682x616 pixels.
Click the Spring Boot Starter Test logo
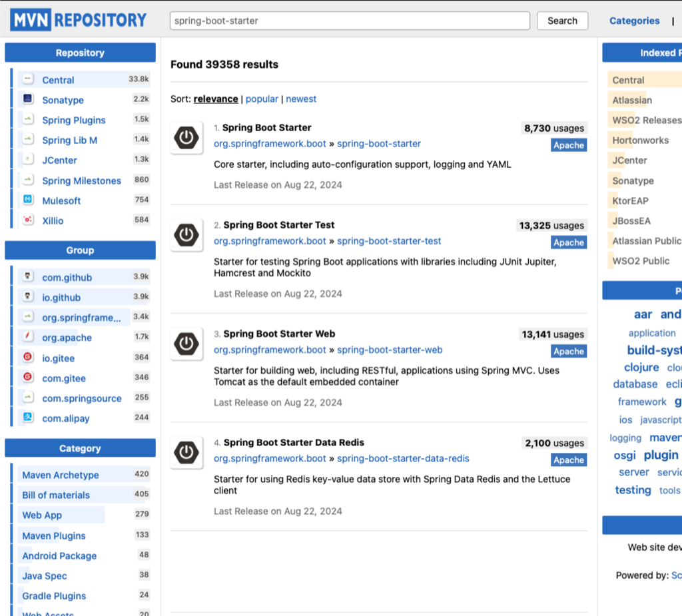186,235
